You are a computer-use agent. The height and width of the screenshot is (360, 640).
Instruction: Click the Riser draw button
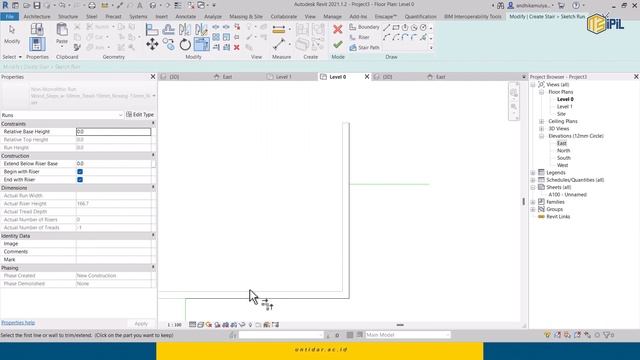pos(360,37)
